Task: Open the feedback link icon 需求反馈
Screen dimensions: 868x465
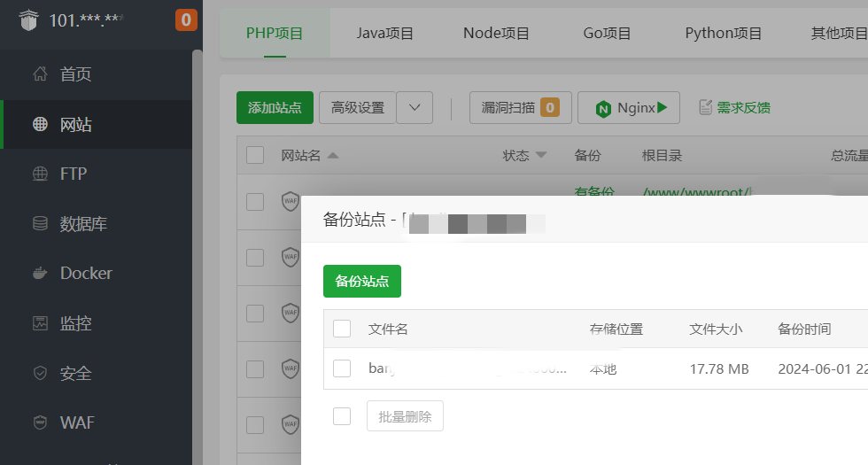Action: click(x=706, y=107)
